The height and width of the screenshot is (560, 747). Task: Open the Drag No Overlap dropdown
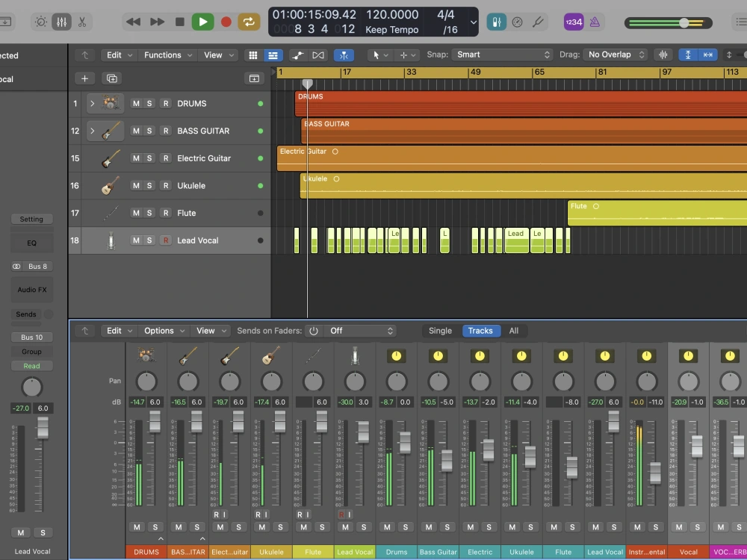point(616,55)
